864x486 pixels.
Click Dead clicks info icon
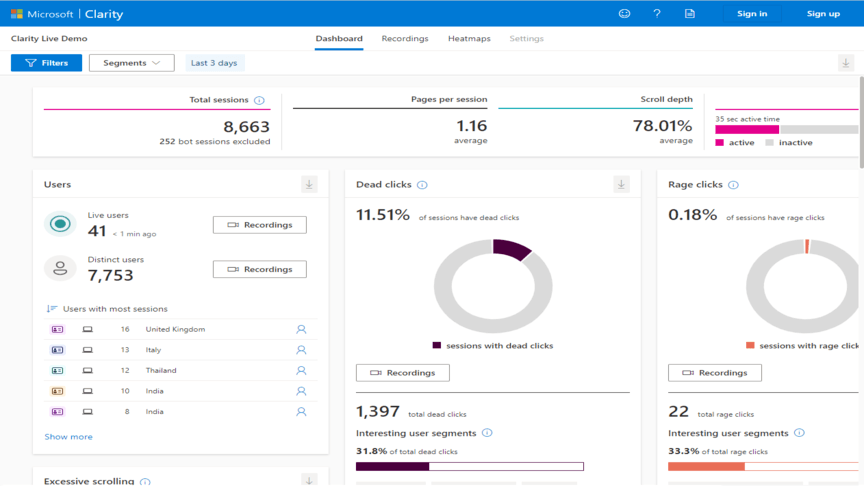pyautogui.click(x=422, y=185)
